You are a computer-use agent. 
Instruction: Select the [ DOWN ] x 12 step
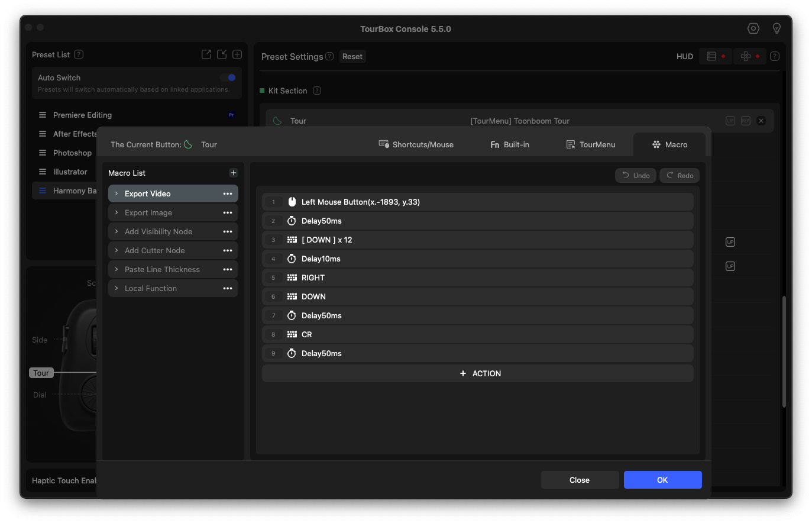pyautogui.click(x=478, y=240)
